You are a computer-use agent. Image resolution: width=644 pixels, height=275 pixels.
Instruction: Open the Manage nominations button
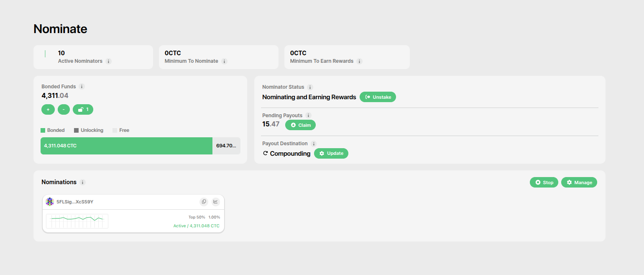pyautogui.click(x=579, y=182)
